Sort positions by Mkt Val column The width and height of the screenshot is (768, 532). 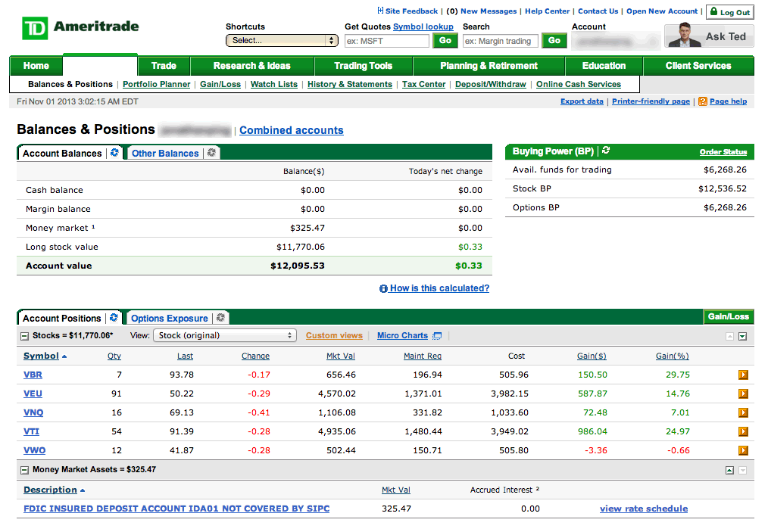coord(340,356)
